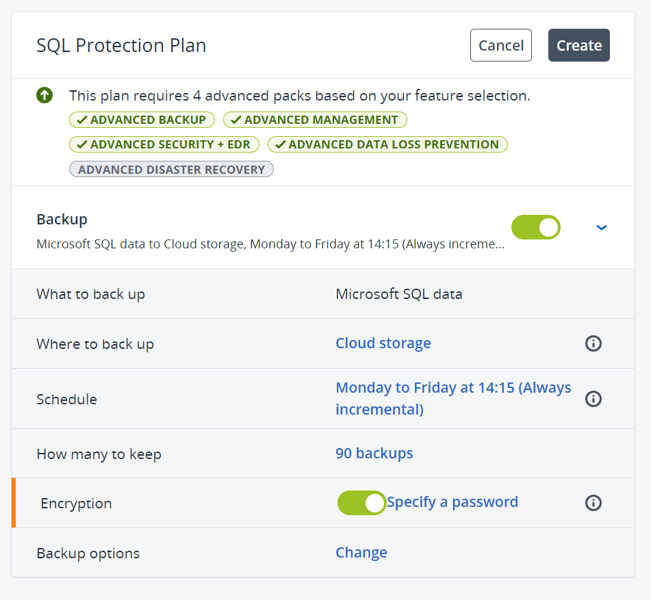Click the green upward arrow upgrade icon
The width and height of the screenshot is (651, 600).
[45, 96]
